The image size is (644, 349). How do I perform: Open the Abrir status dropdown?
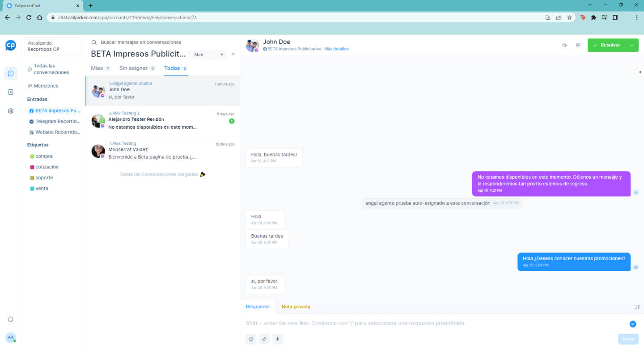(207, 54)
